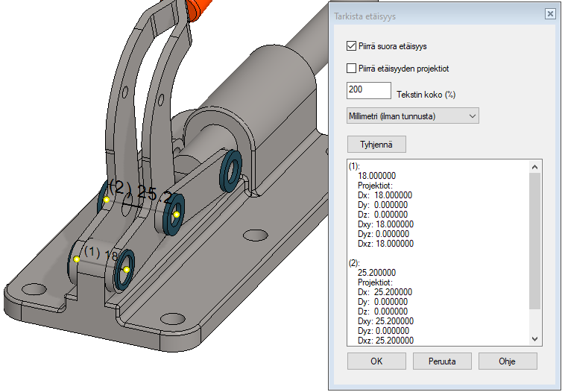This screenshot has width=565, height=392.
Task: Click the (2) 25.2 measurement label
Action: pos(142,194)
